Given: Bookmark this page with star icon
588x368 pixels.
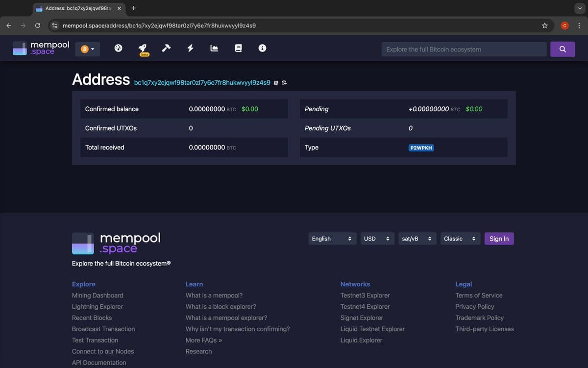Looking at the screenshot, I should 544,25.
